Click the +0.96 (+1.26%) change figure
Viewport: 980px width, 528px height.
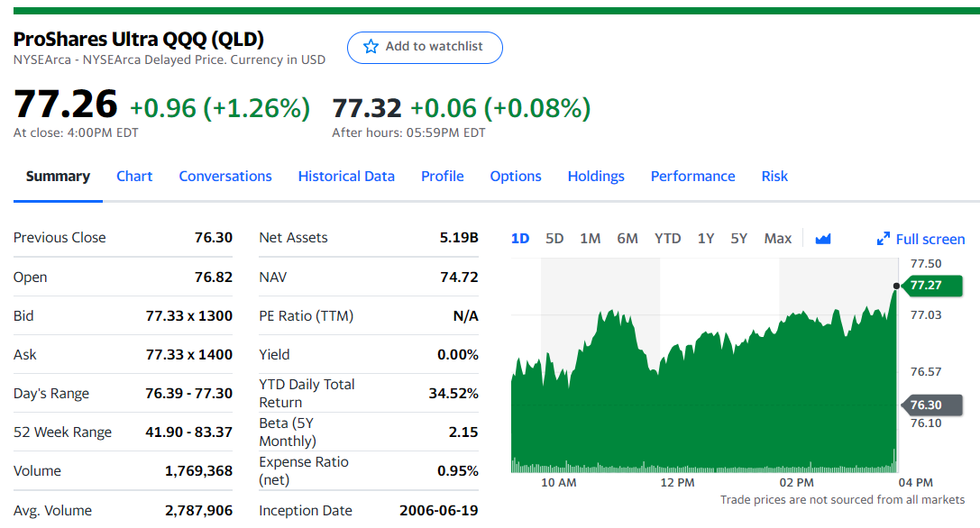219,108
